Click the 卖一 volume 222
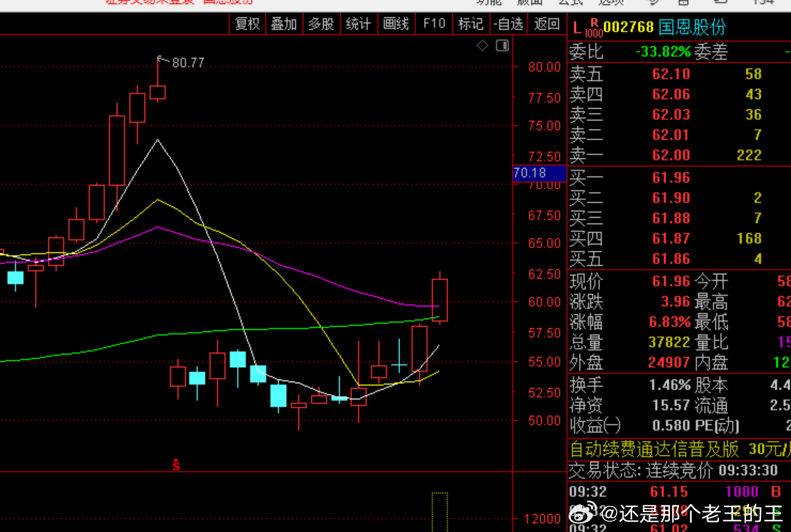Screen dimensions: 791x532 pyautogui.click(x=749, y=155)
